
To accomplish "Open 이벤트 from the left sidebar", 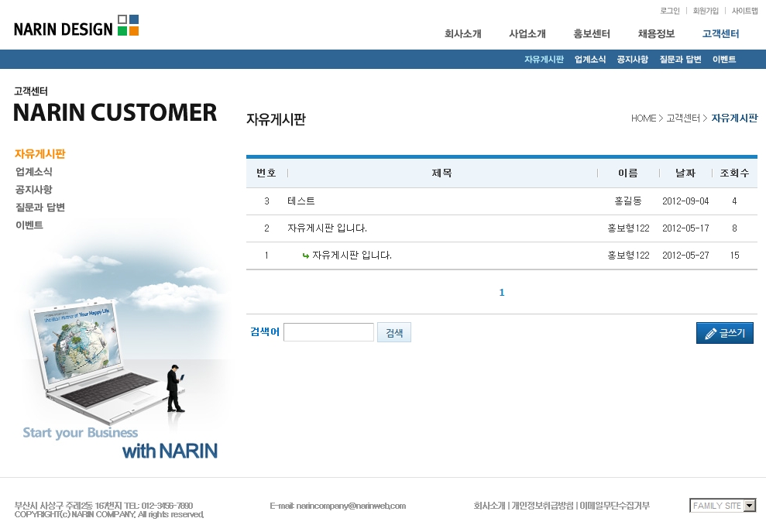I will pyautogui.click(x=29, y=225).
